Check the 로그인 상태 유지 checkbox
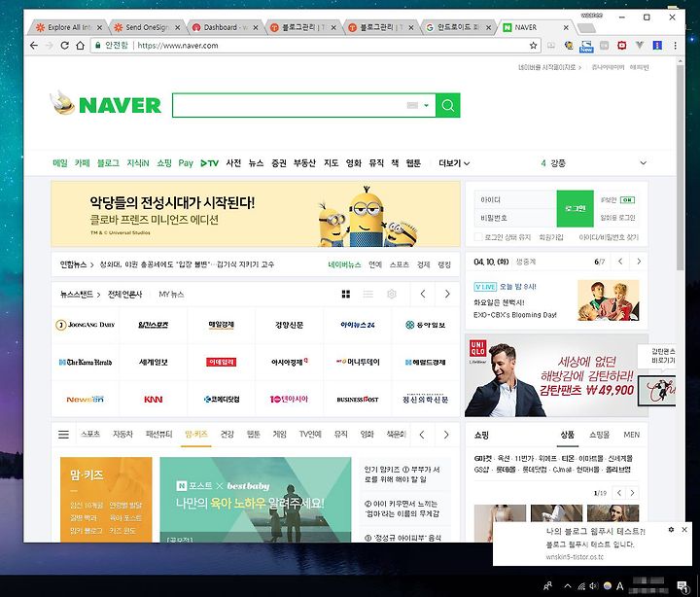This screenshot has height=597, width=700. pyautogui.click(x=478, y=237)
